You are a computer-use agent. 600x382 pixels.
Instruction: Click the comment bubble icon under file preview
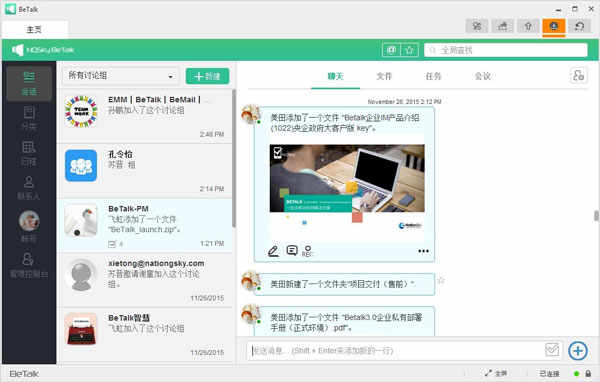tap(292, 251)
